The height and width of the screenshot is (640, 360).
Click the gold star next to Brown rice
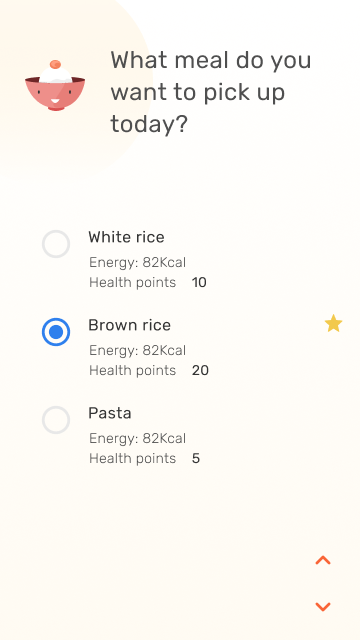[x=333, y=323]
